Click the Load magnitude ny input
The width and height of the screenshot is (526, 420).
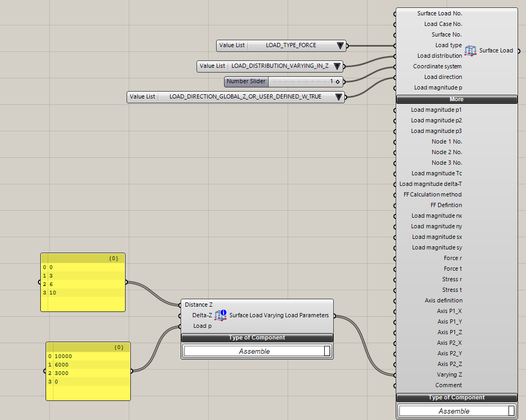point(436,227)
